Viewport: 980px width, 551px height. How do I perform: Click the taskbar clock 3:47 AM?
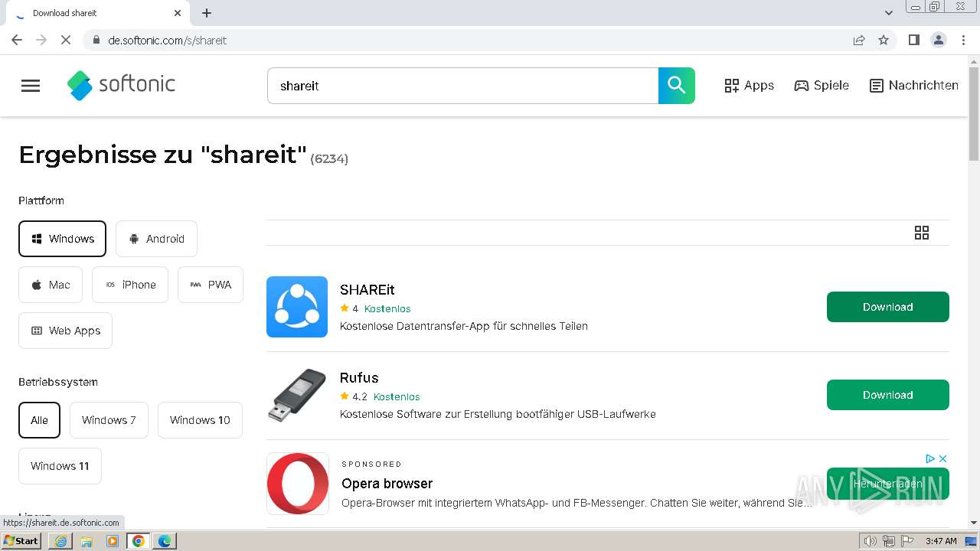tap(941, 541)
